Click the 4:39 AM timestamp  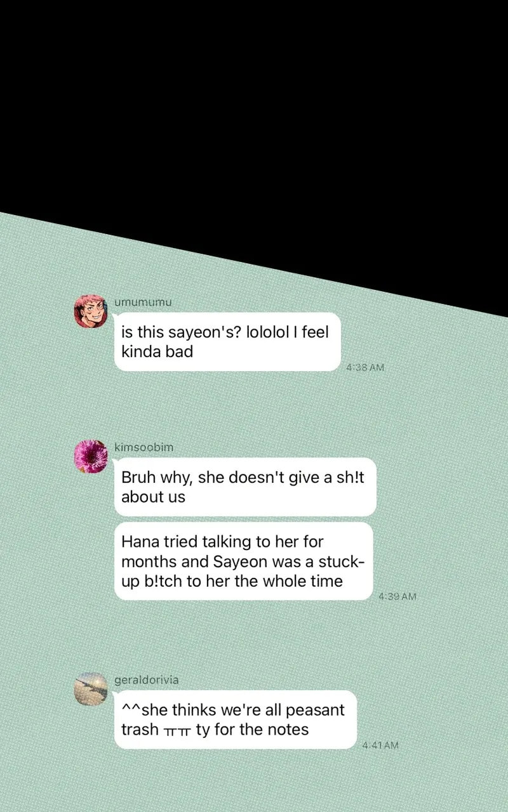tap(397, 596)
